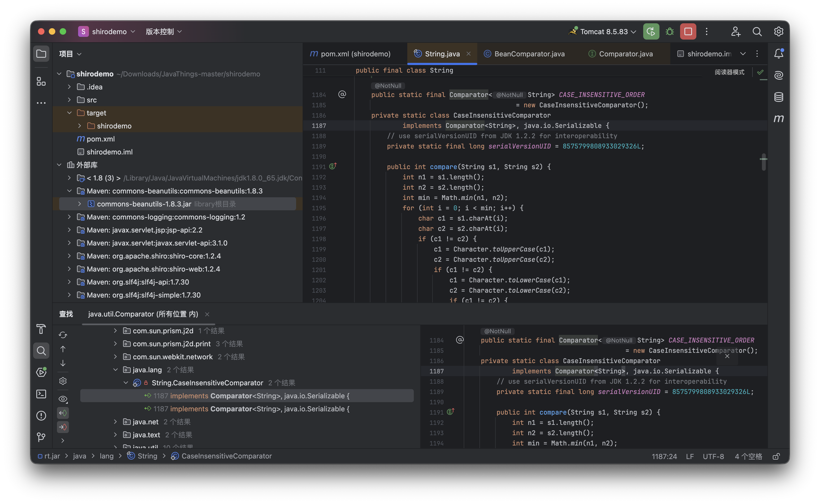This screenshot has height=504, width=820.
Task: Rerun the Comparator find search
Action: 63,335
